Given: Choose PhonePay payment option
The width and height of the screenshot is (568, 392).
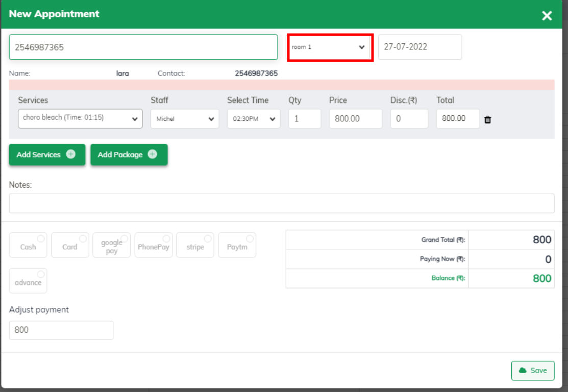Looking at the screenshot, I should (x=154, y=245).
